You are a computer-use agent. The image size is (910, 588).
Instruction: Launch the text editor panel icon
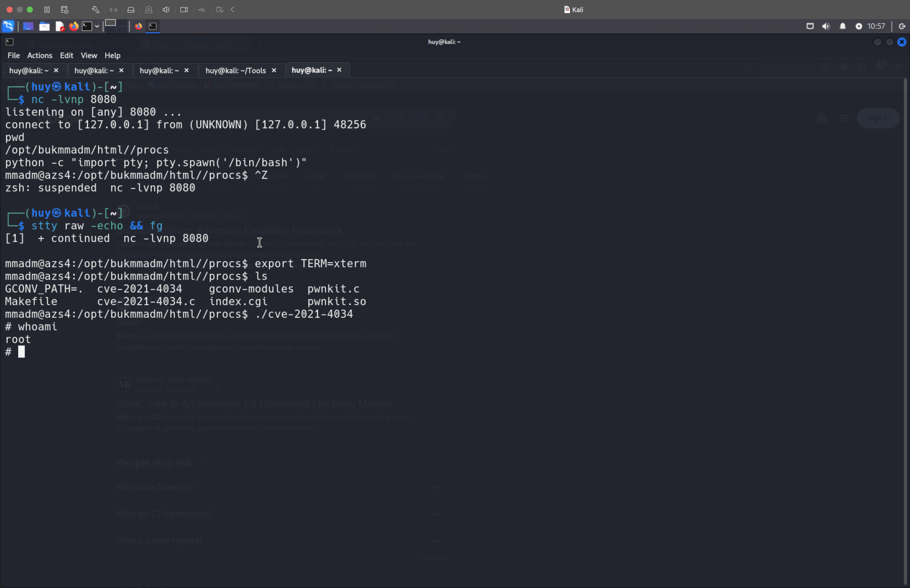pos(60,26)
